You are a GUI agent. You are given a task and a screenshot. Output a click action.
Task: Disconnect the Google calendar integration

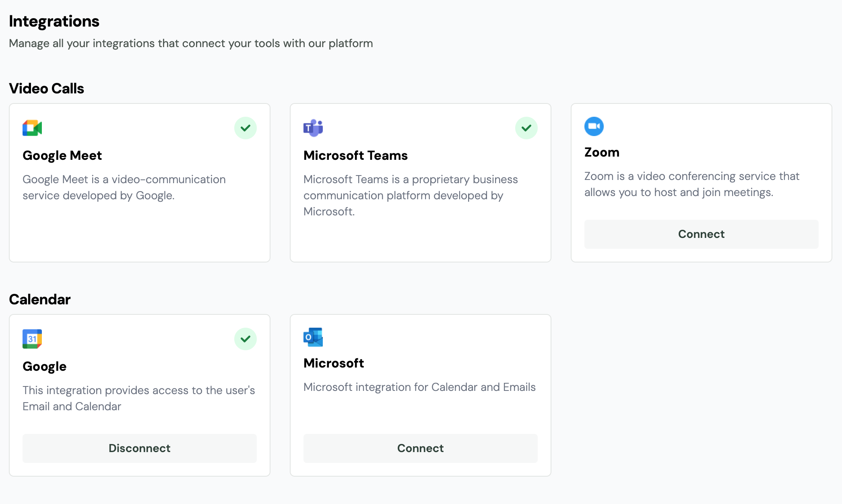[140, 448]
